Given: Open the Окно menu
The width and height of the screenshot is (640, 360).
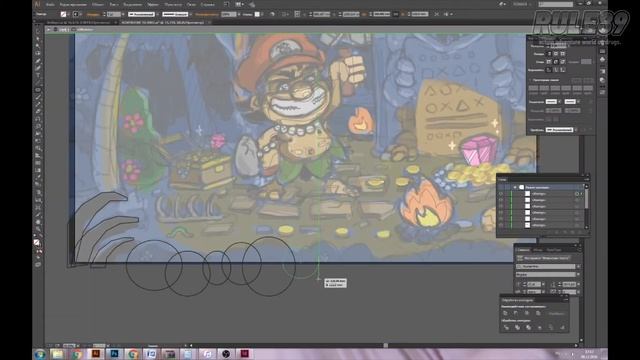Looking at the screenshot, I should [191, 4].
